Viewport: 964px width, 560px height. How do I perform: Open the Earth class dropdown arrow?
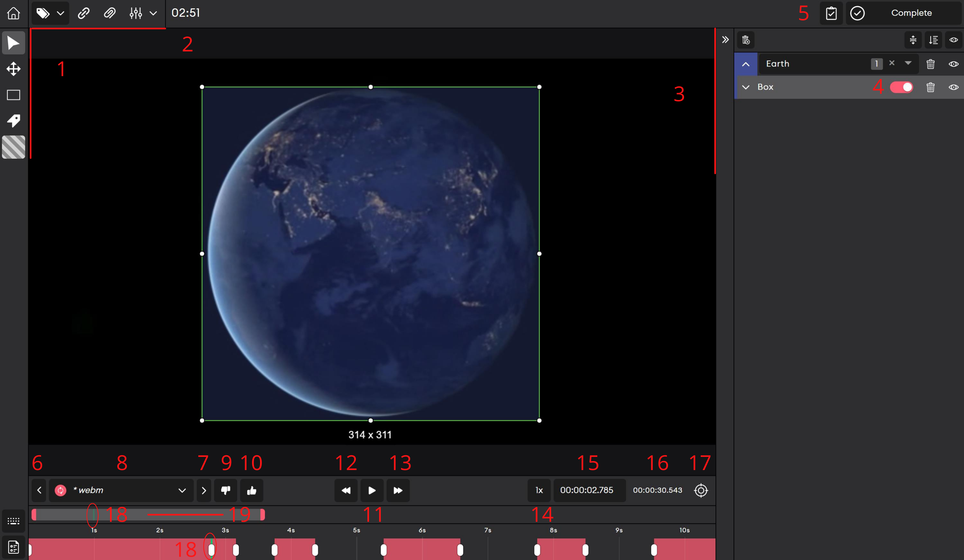pos(908,63)
